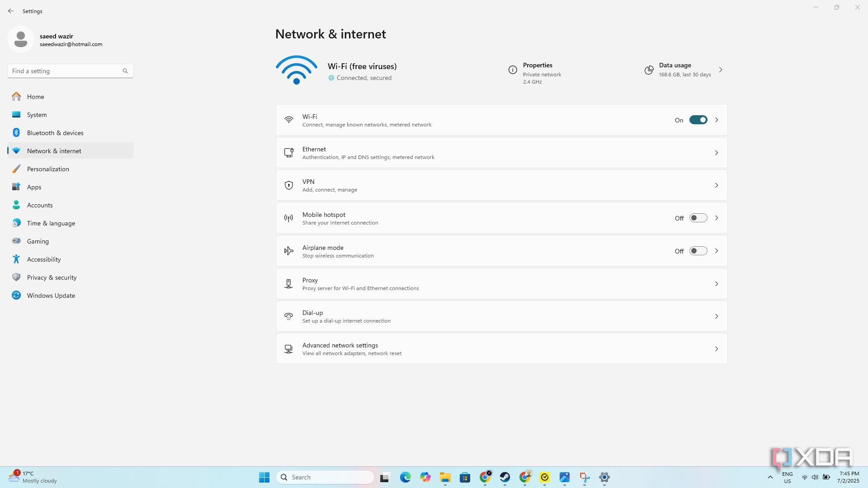Open the Data usage chevron arrow

(x=721, y=70)
